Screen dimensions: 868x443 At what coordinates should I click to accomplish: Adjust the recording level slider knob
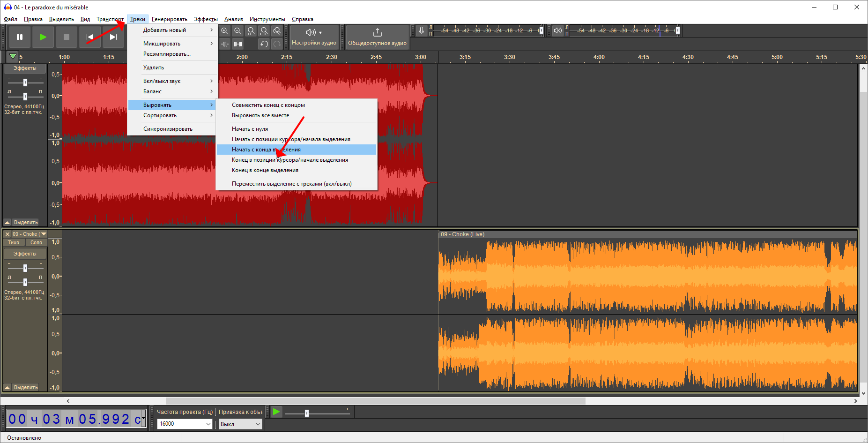[541, 30]
